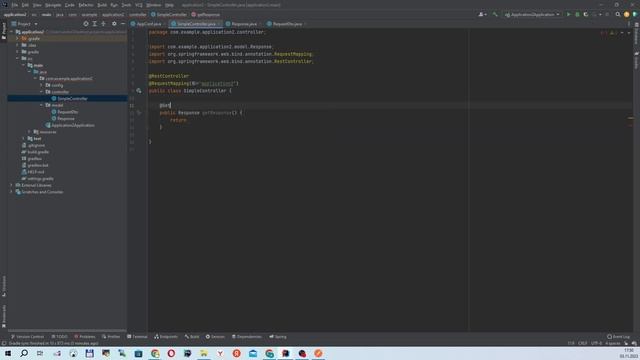Click Run with Coverage icon
Viewport: 640px width, 360px height.
tap(586, 14)
